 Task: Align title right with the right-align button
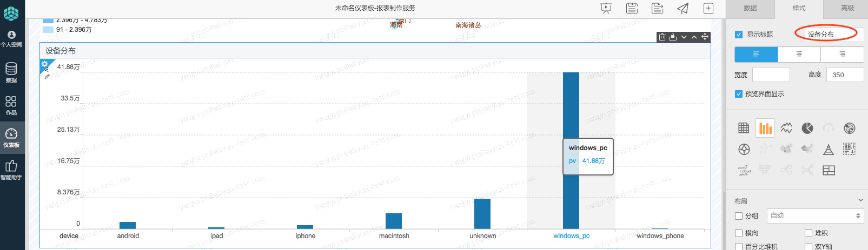[x=842, y=55]
